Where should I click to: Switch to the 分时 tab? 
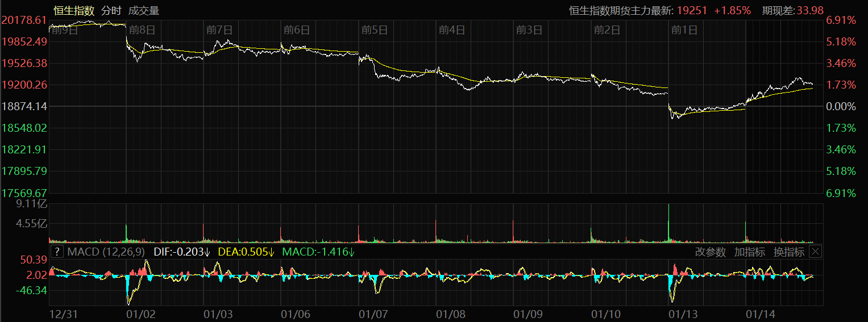point(111,10)
